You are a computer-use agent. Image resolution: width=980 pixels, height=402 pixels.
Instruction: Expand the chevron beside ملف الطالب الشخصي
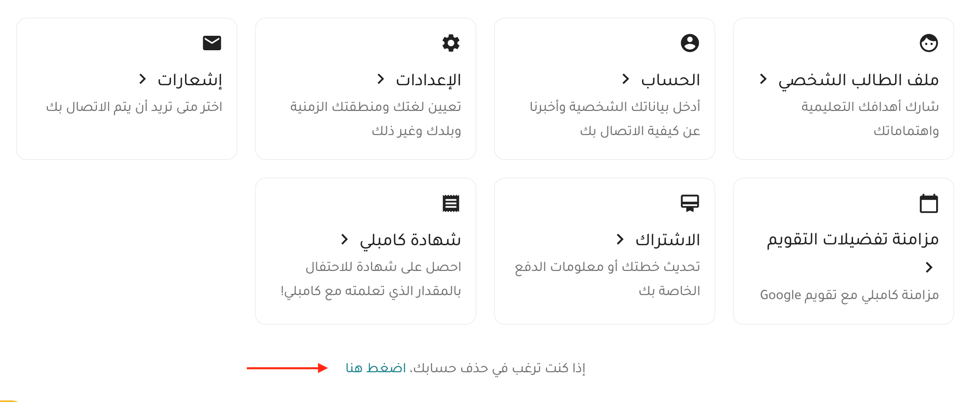tap(763, 79)
